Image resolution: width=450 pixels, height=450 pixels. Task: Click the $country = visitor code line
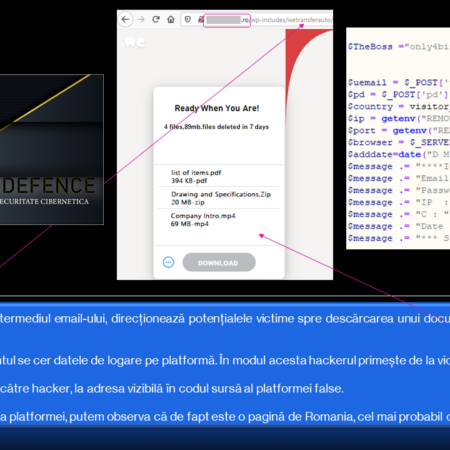[x=399, y=106]
